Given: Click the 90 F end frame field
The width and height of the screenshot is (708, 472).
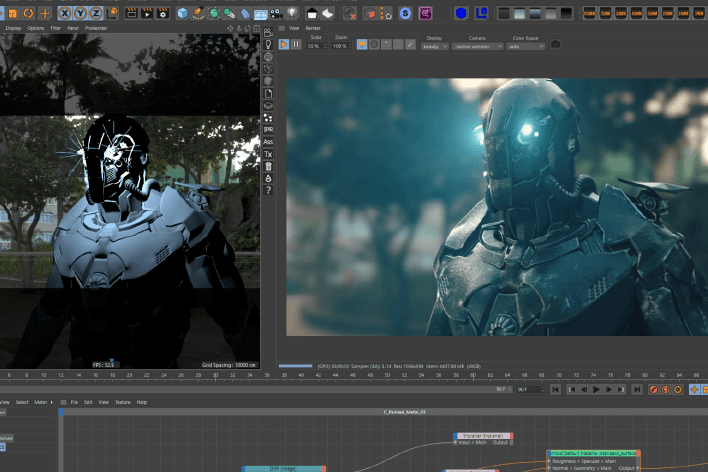Looking at the screenshot, I should [x=531, y=389].
